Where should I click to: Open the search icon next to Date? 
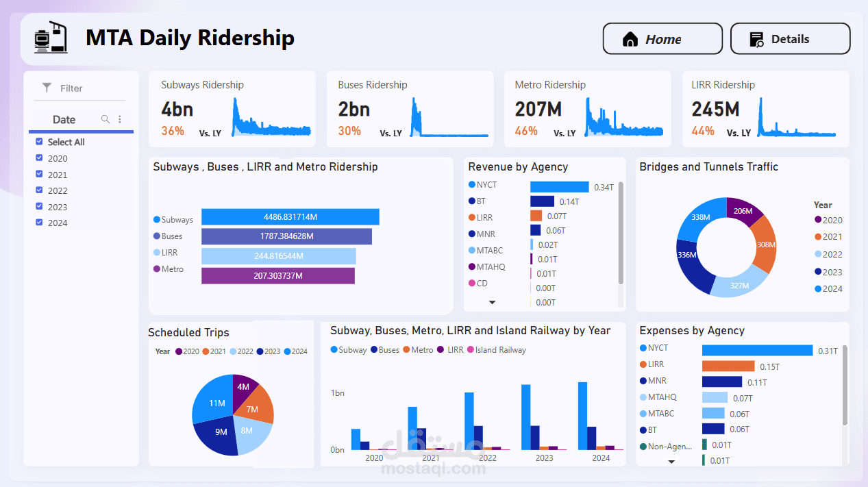[x=105, y=118]
